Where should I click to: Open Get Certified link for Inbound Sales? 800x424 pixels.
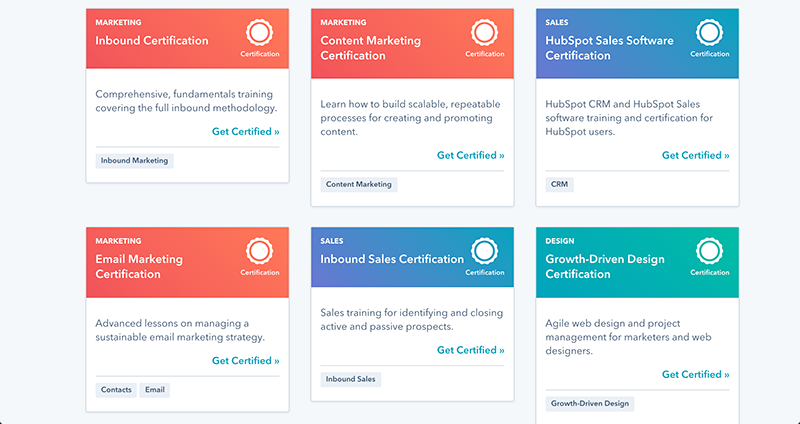click(x=471, y=350)
